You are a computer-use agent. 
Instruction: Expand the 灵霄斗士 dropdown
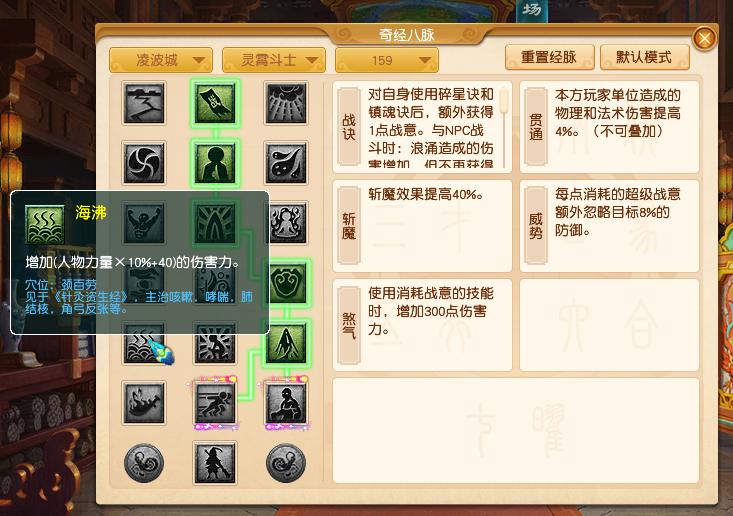pyautogui.click(x=273, y=60)
